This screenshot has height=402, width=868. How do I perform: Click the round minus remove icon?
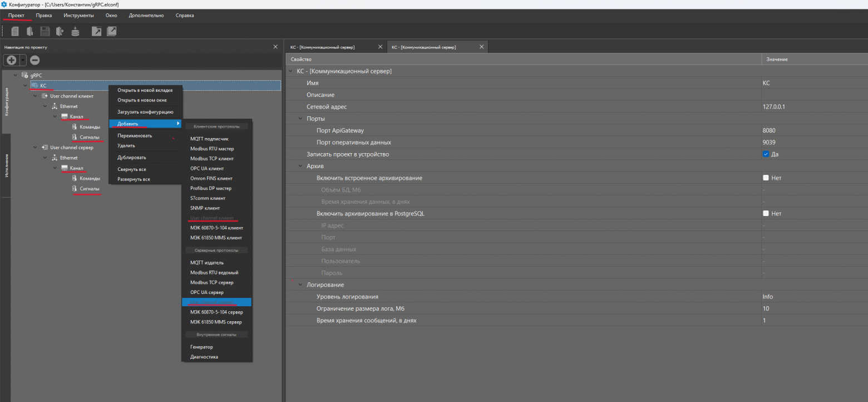[x=34, y=60]
